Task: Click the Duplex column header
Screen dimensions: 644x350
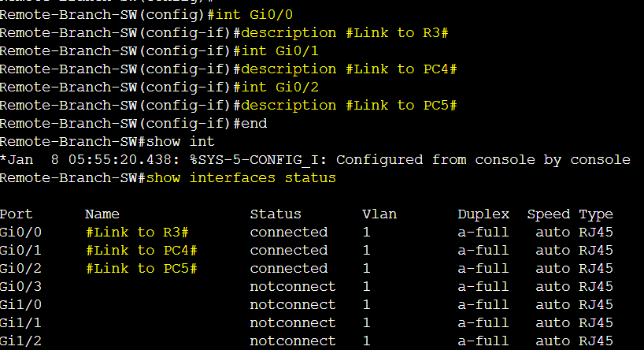Action: click(483, 214)
